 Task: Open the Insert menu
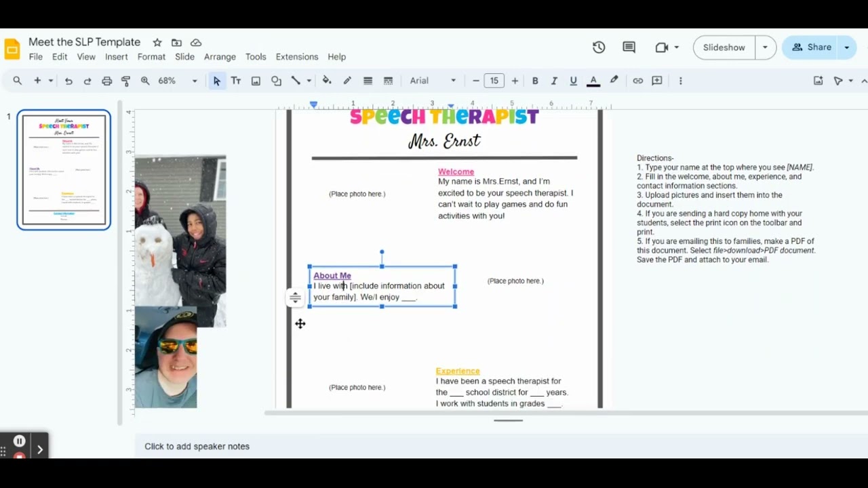pyautogui.click(x=117, y=57)
